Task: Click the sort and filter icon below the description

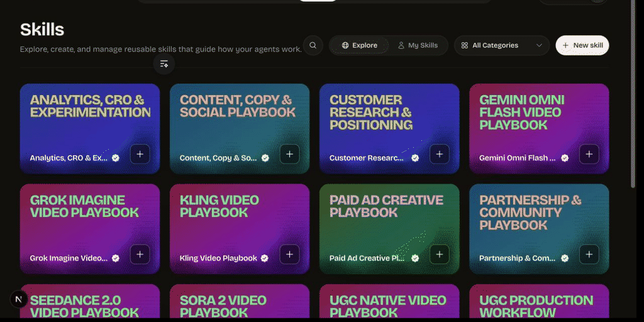Action: tap(164, 64)
